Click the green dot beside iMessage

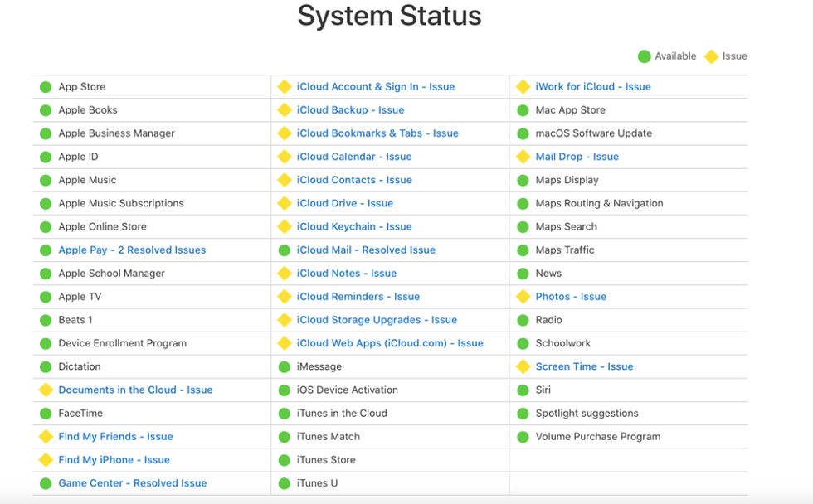coord(285,366)
